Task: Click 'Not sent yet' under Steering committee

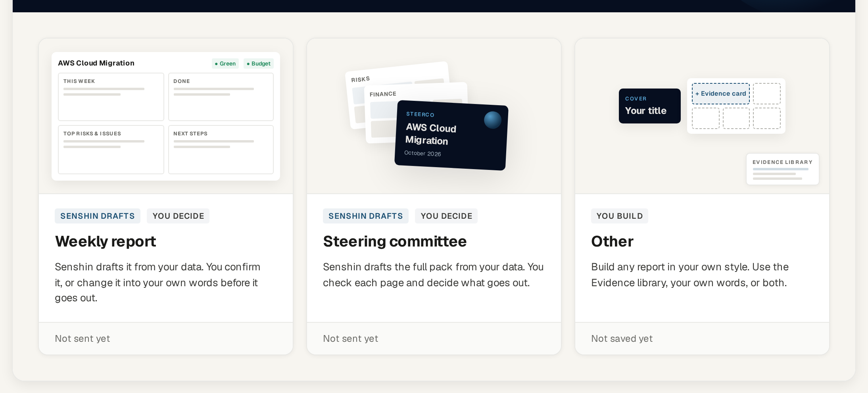Action: pos(351,339)
